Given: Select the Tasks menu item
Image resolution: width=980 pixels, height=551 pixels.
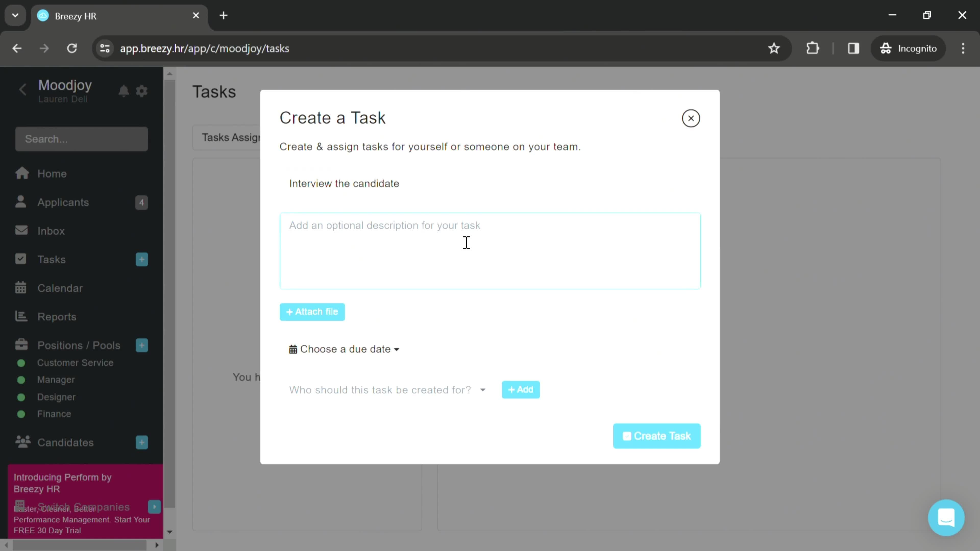Looking at the screenshot, I should point(51,259).
